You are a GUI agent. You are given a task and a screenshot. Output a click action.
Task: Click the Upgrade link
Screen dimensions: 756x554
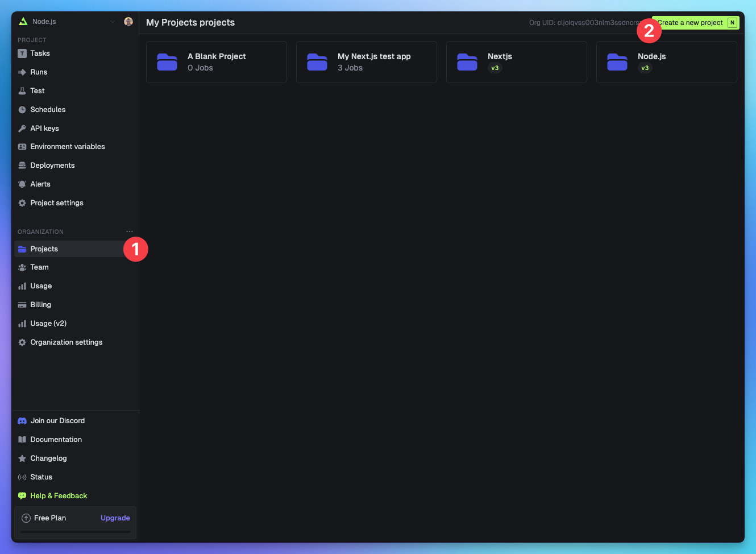click(115, 518)
